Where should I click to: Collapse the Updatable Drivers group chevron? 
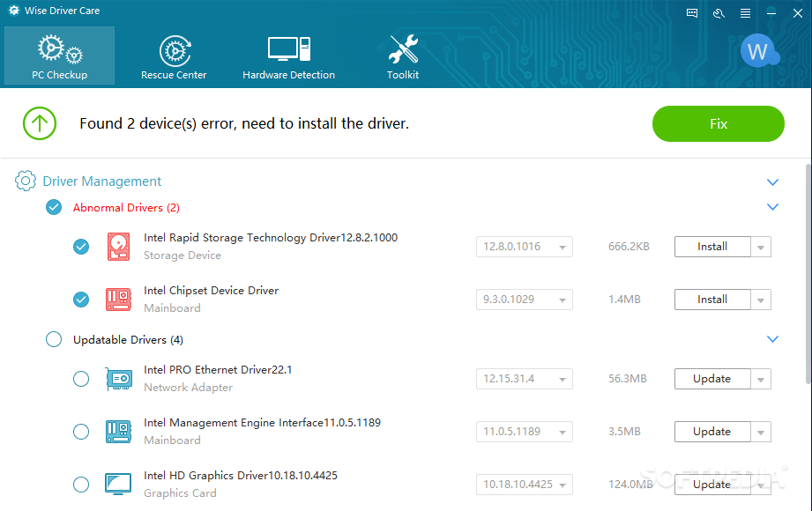(x=772, y=339)
